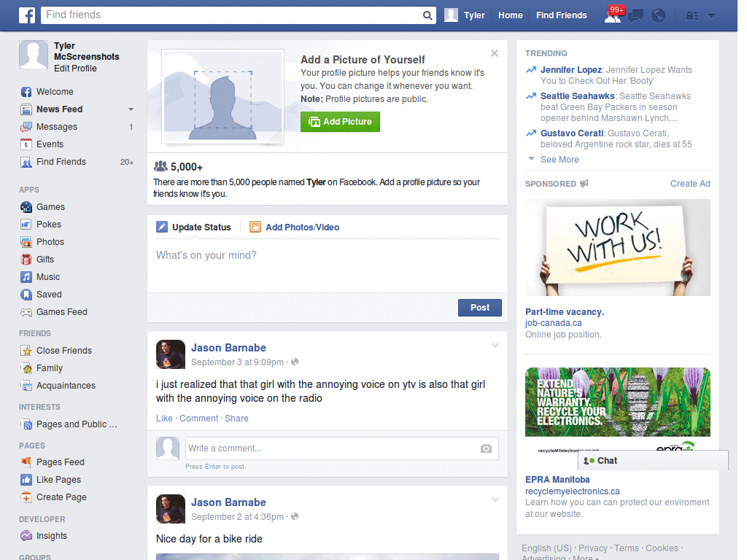Click Recycle Your Electronics ad image

(x=617, y=402)
